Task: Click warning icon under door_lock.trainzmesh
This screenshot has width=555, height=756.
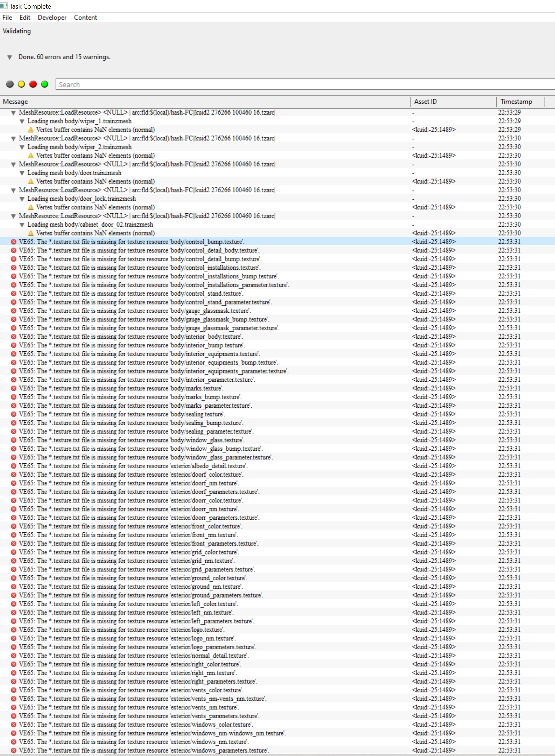Action: click(31, 207)
